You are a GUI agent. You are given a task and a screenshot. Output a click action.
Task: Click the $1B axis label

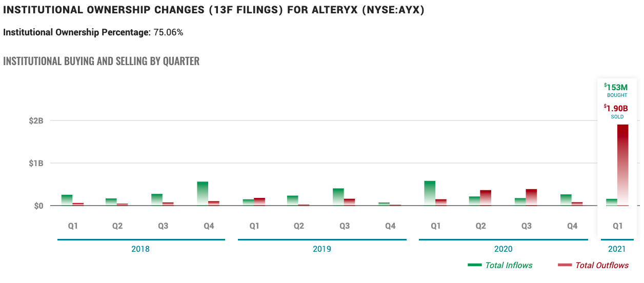coord(36,164)
